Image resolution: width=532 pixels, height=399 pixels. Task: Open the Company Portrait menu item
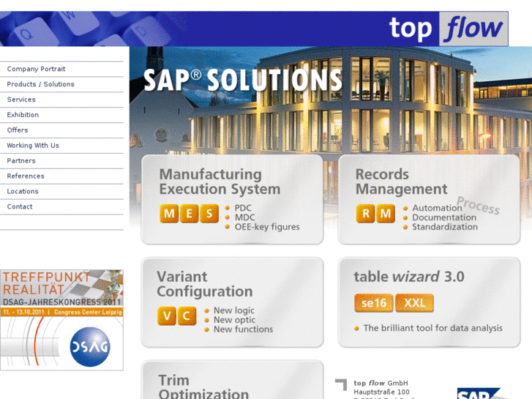tap(36, 69)
